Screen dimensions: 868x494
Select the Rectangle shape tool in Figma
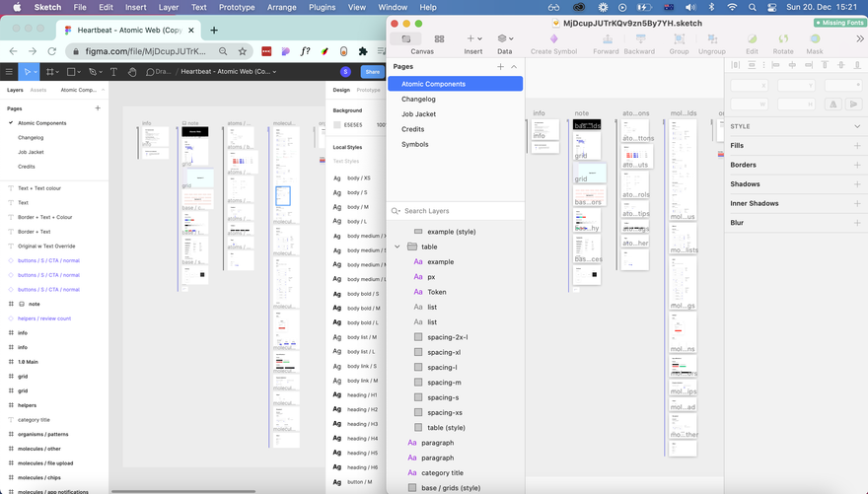click(x=70, y=71)
